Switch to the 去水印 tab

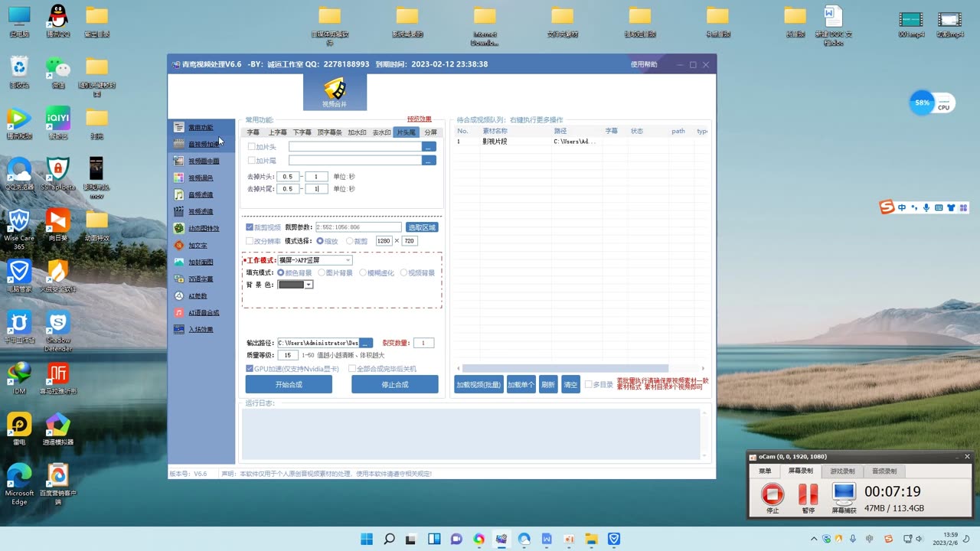click(381, 132)
